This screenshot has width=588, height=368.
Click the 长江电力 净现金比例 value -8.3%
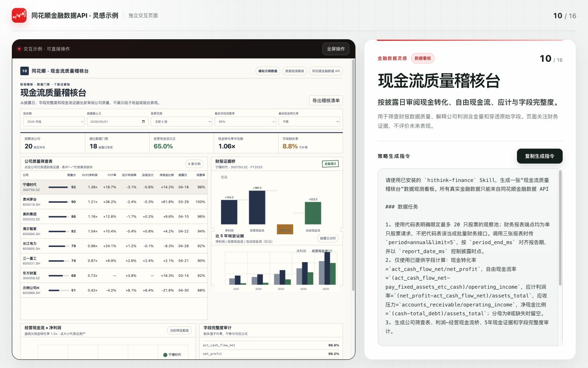click(x=169, y=246)
